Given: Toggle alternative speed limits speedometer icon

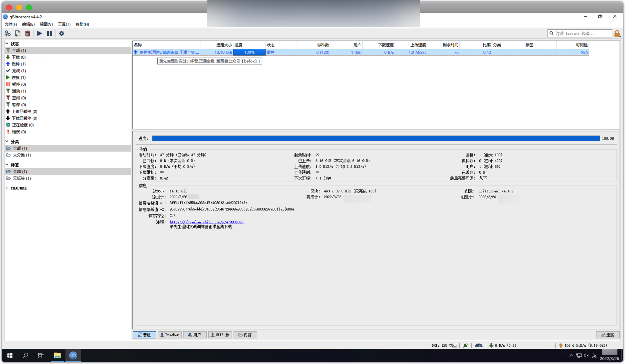Looking at the screenshot, I should click(478, 345).
